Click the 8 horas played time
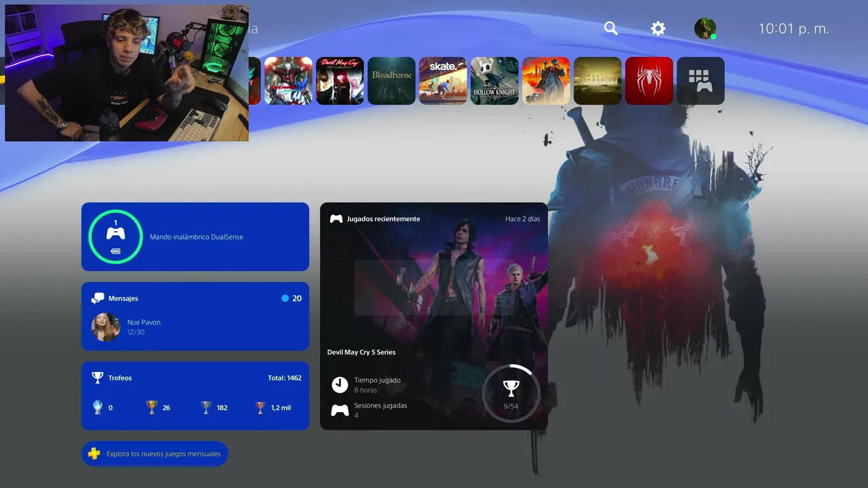868x488 pixels. (x=366, y=390)
